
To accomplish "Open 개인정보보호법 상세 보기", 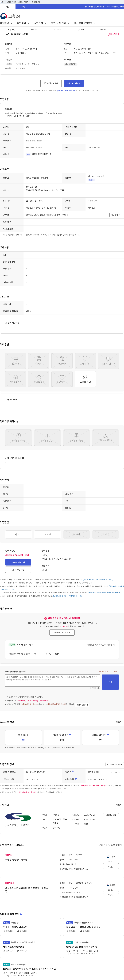I will pyautogui.click(x=62, y=632).
